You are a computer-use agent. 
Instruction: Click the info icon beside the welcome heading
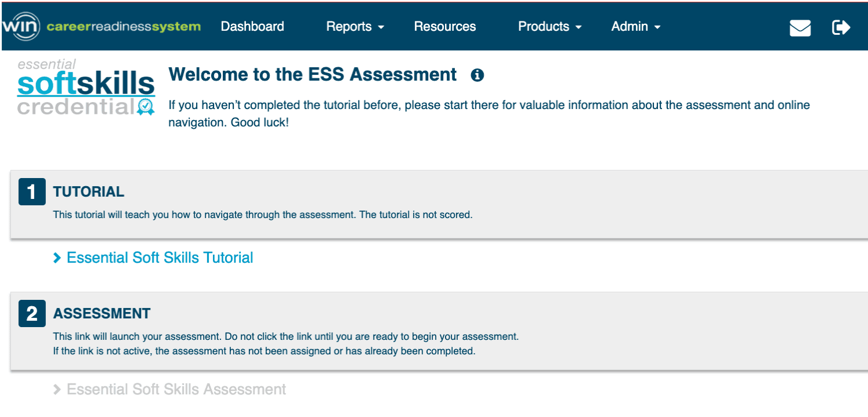pyautogui.click(x=477, y=75)
